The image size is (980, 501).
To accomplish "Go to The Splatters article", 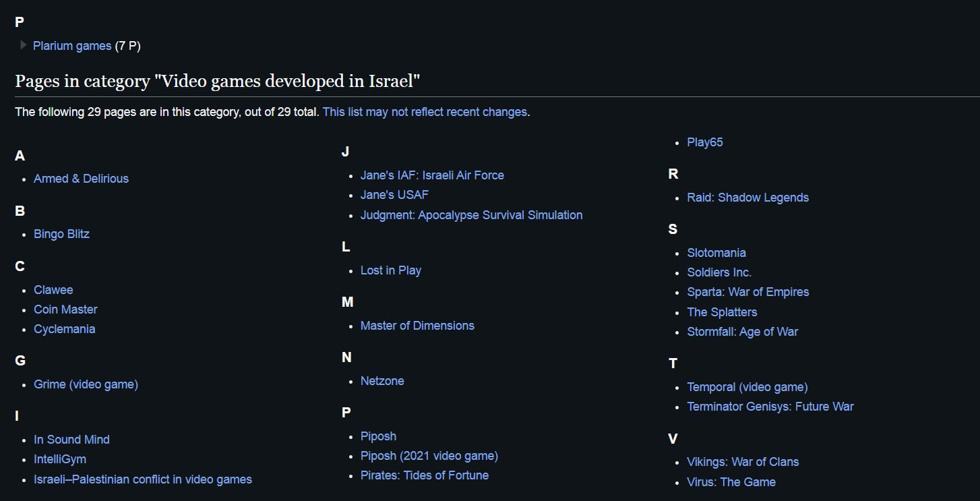I will (x=722, y=312).
